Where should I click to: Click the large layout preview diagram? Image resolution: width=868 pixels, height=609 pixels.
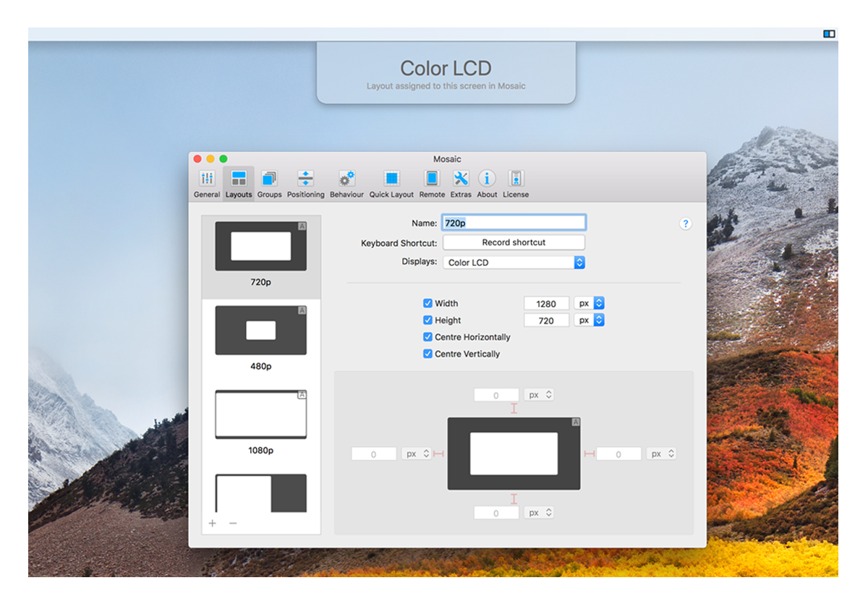514,453
